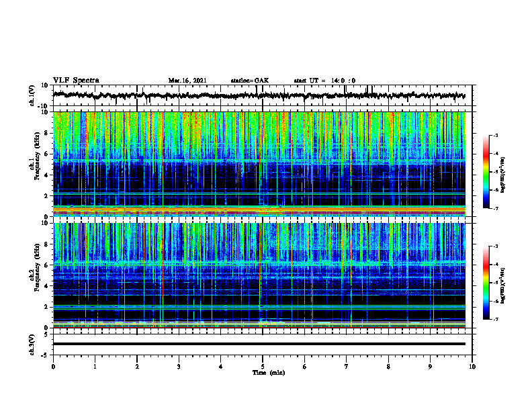Click the ch.1 "Frequency (kHz)" axis label
The height and width of the screenshot is (411, 532).
coord(38,156)
